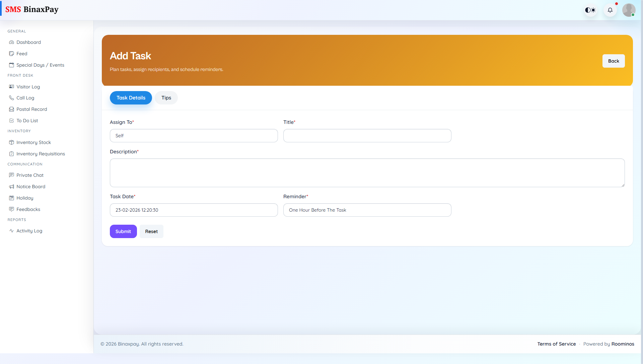Open the Reminder dropdown

click(x=367, y=210)
